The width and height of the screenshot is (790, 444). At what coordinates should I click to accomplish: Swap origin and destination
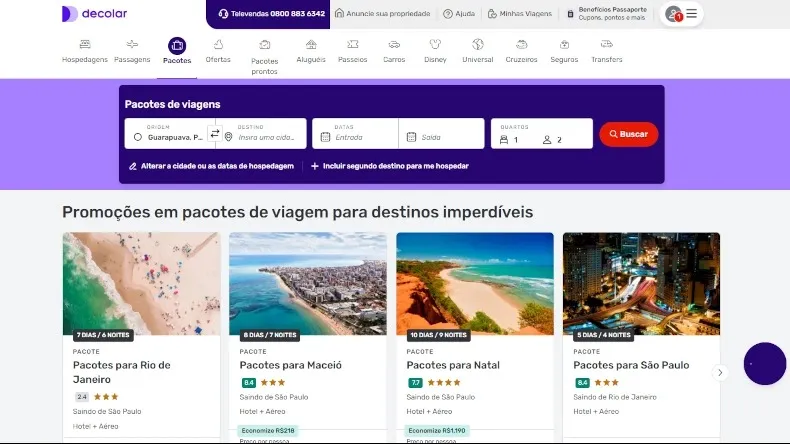[x=215, y=134]
